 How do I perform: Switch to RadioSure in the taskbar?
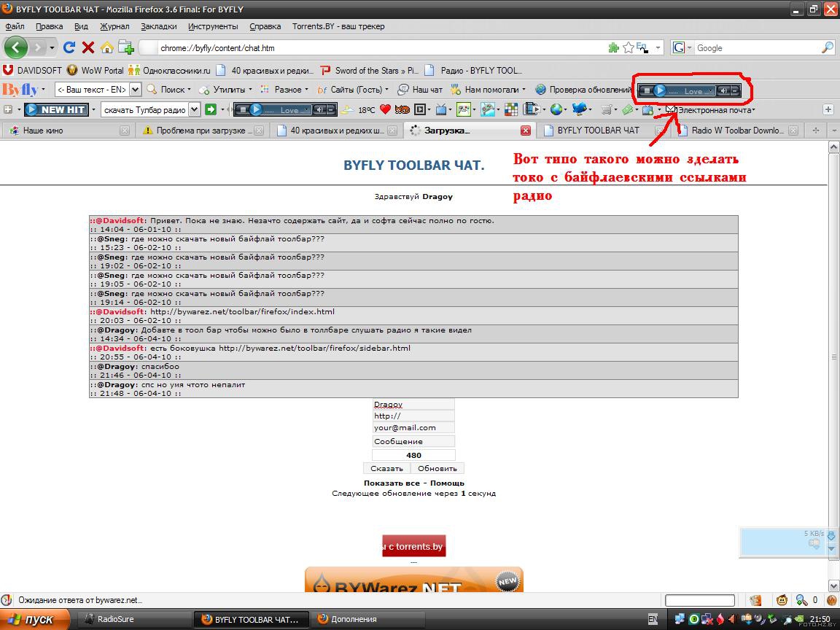[134, 619]
